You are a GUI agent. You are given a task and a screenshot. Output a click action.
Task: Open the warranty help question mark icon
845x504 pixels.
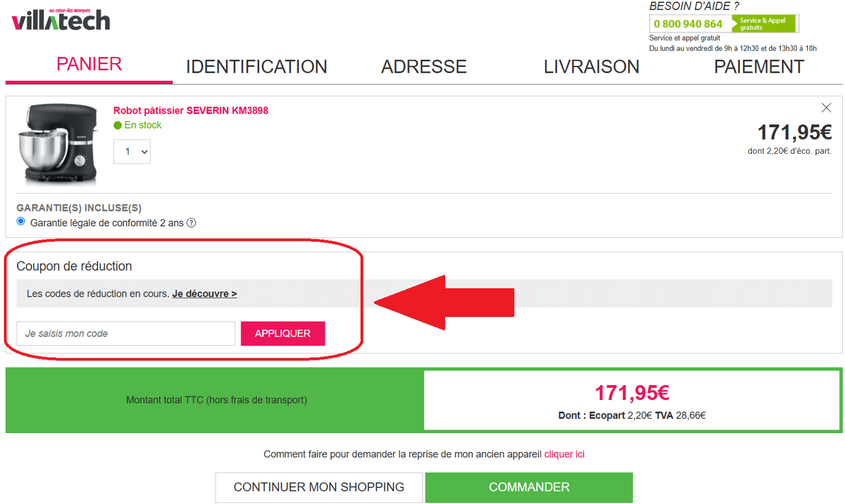[x=192, y=223]
